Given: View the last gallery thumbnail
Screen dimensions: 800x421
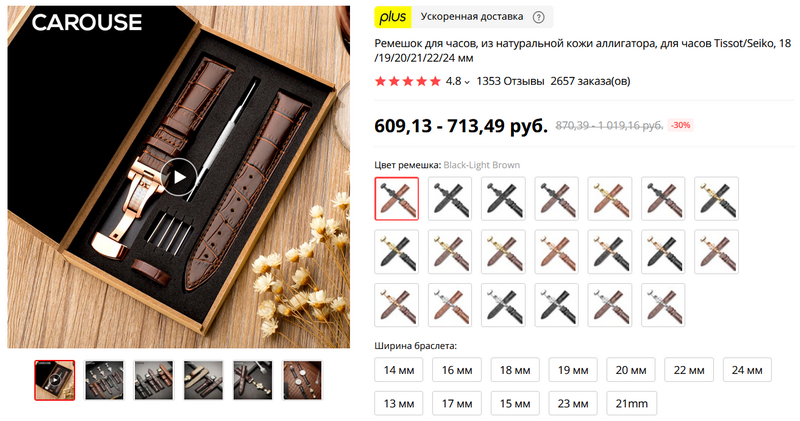Looking at the screenshot, I should point(303,380).
